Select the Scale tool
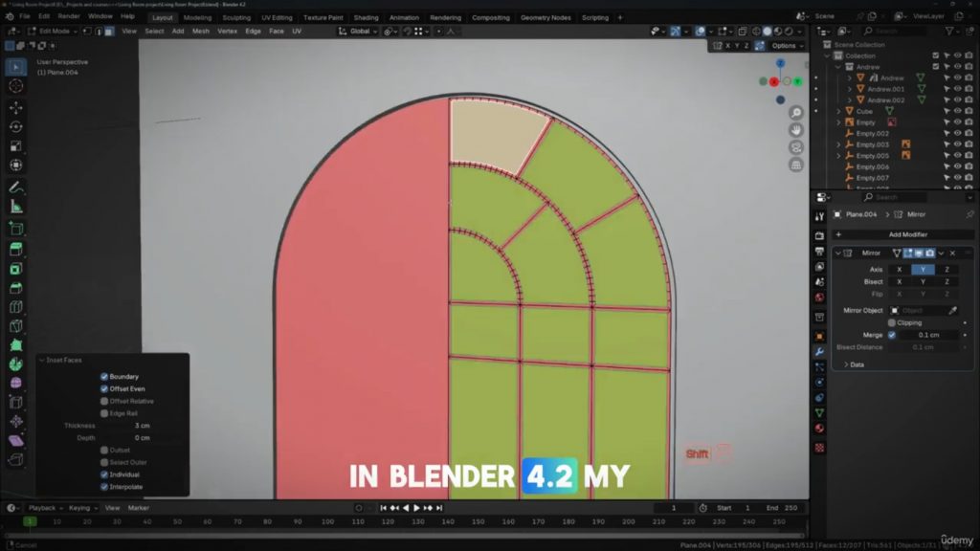 point(16,146)
